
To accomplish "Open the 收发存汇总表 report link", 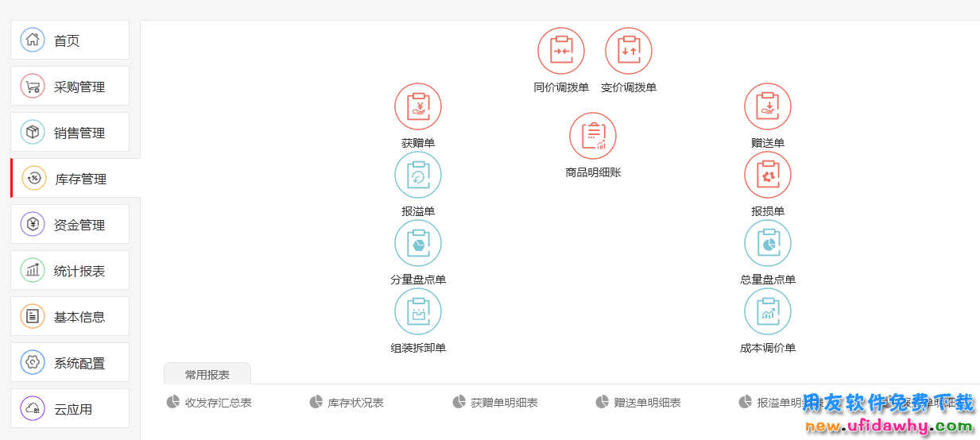I will click(218, 403).
